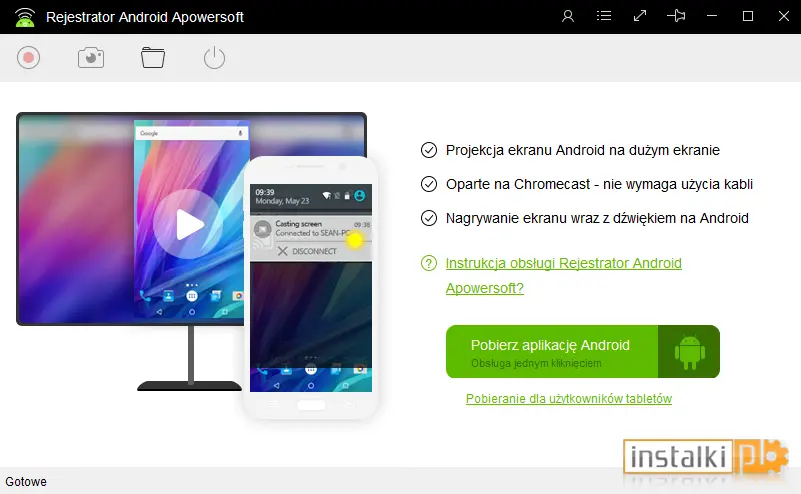Start recording with the red record button
This screenshot has height=494, width=801.
pyautogui.click(x=29, y=58)
